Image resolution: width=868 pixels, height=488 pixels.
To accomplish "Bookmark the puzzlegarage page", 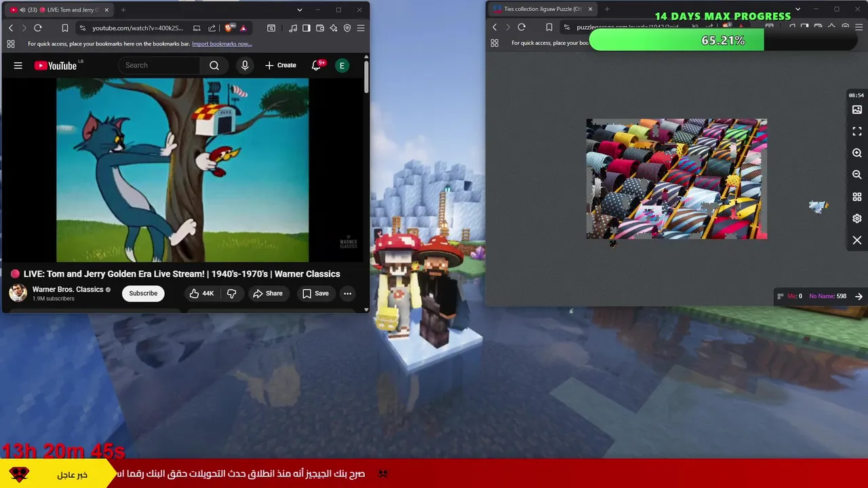I will [x=549, y=27].
